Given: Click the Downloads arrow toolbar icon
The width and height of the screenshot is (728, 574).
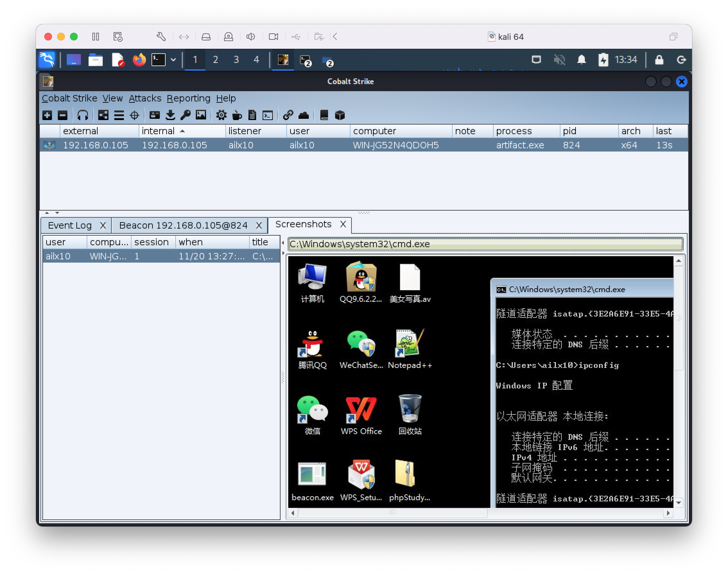Looking at the screenshot, I should point(170,115).
